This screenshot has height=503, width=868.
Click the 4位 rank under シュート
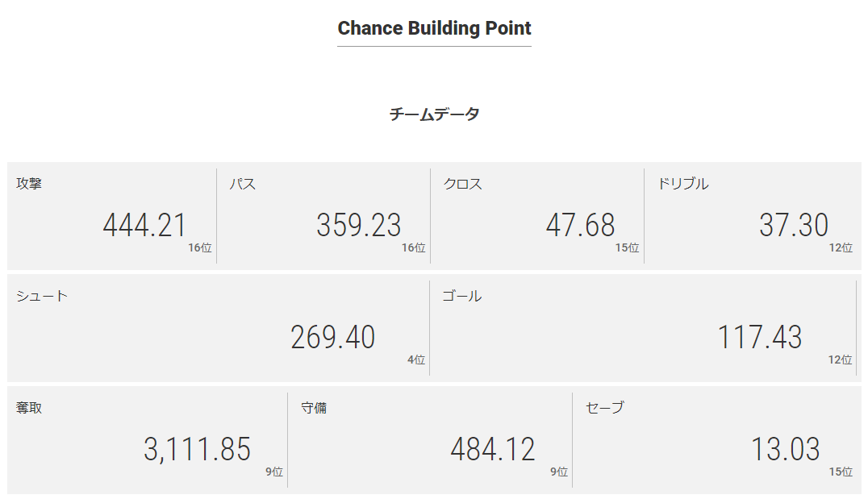pyautogui.click(x=416, y=360)
